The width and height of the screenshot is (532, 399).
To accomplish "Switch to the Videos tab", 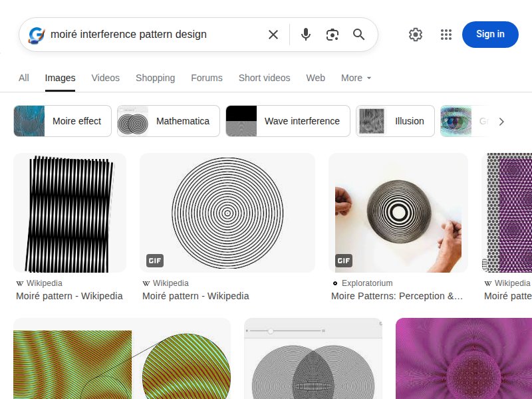I will coord(105,78).
